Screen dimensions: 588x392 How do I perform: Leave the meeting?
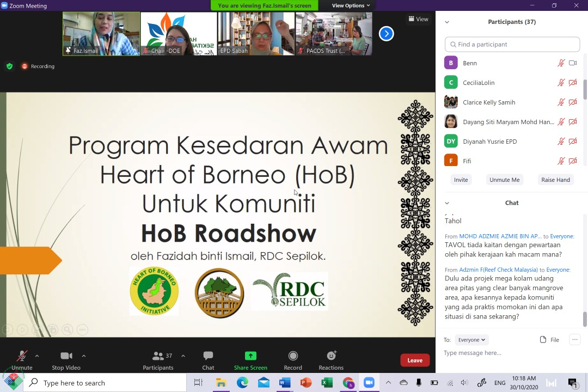(415, 360)
